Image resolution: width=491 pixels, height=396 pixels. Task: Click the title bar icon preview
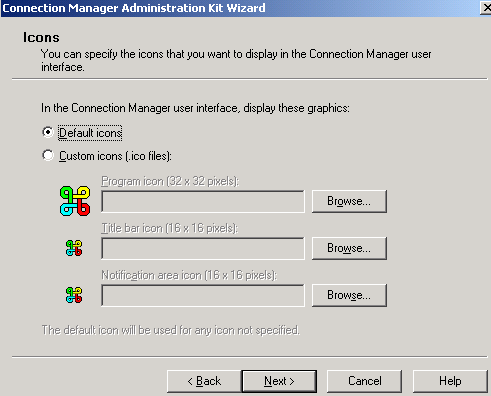(74, 248)
